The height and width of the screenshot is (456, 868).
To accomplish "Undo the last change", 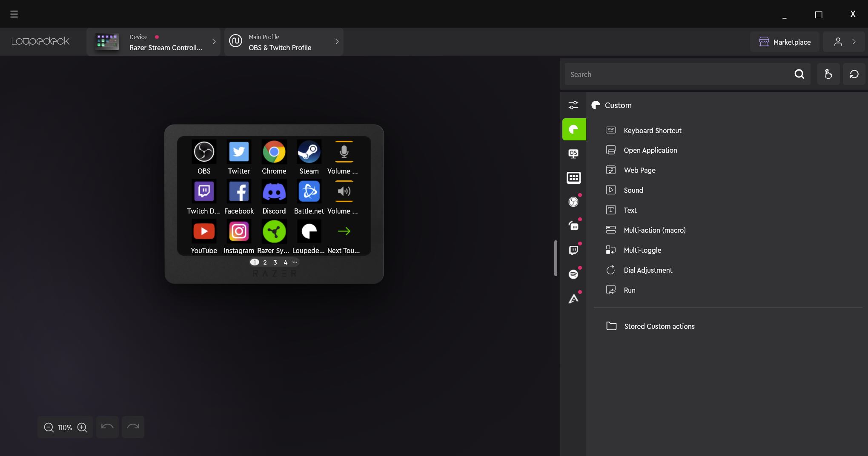I will [x=107, y=427].
